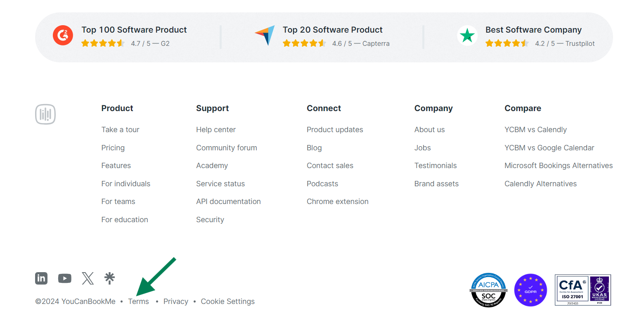Open the Brand assets page
This screenshot has width=644, height=318.
coord(436,184)
